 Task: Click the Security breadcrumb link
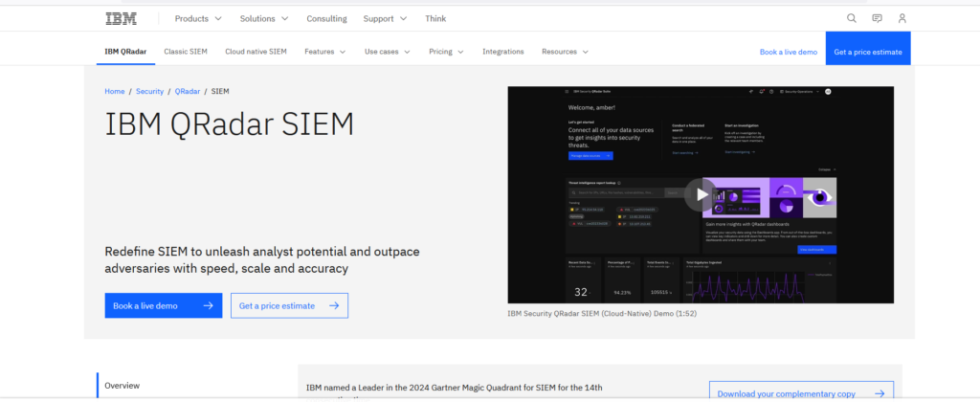pos(150,91)
